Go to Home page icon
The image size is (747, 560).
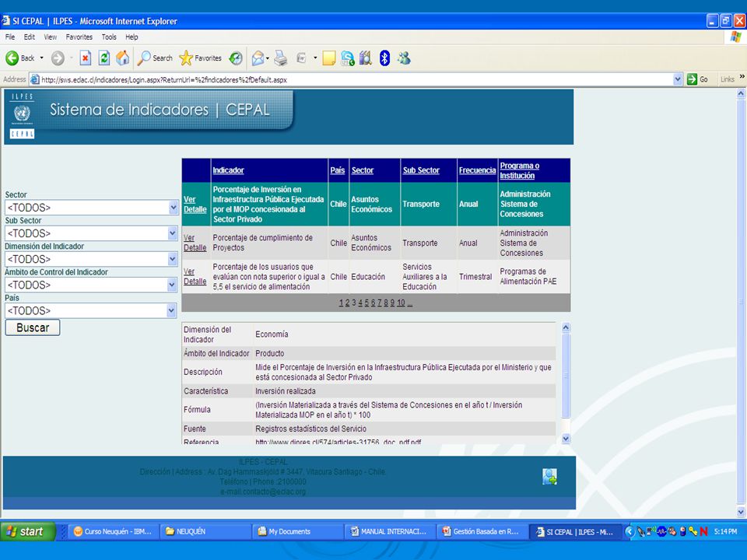122,58
